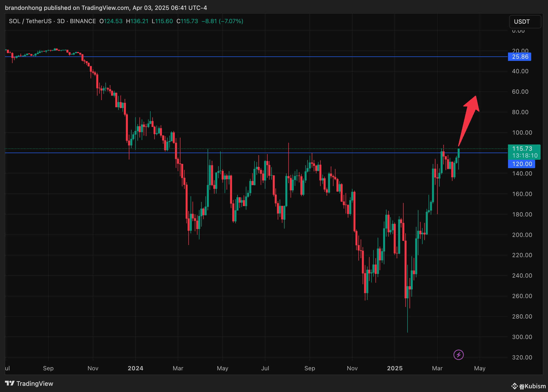Click the low value L115.60
Viewport: 548px width, 392px height.
click(162, 21)
